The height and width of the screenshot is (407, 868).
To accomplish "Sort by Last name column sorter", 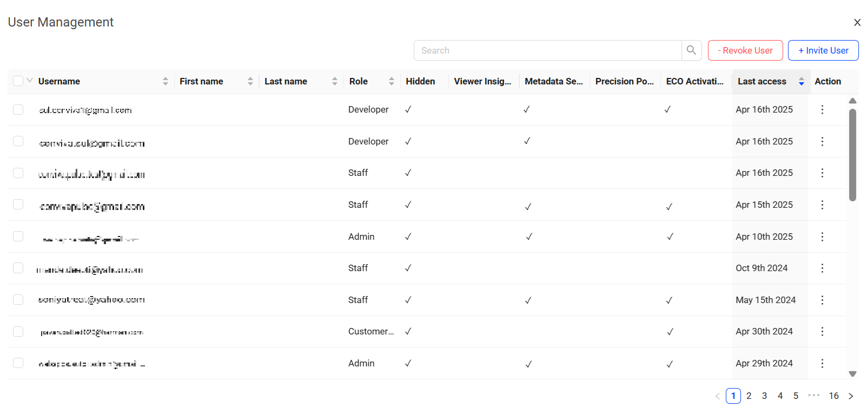I will [335, 81].
